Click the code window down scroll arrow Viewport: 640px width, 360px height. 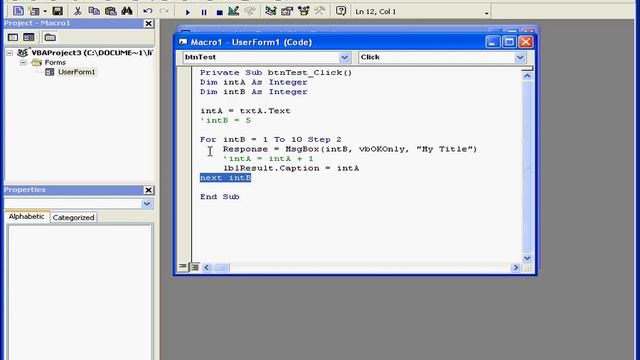(x=527, y=258)
